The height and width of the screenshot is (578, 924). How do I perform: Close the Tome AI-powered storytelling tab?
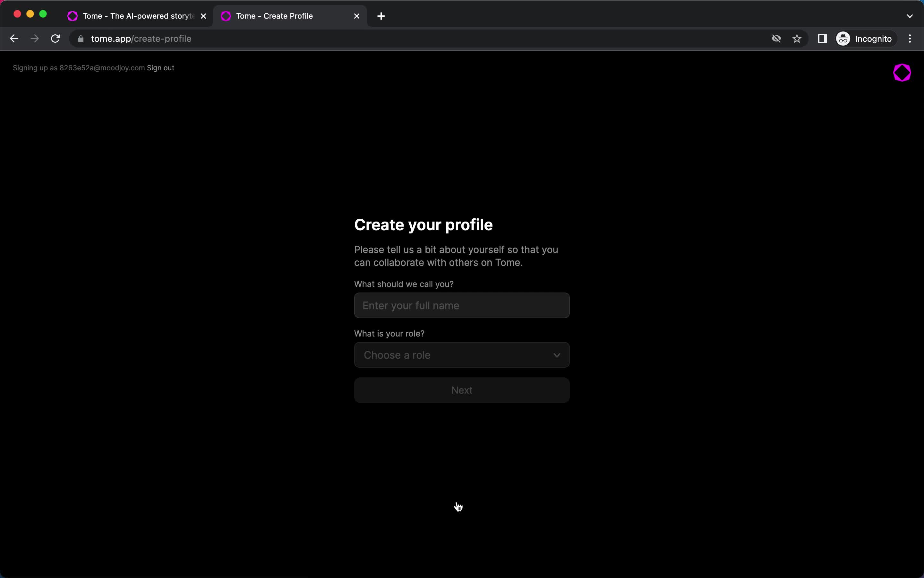[x=203, y=16]
